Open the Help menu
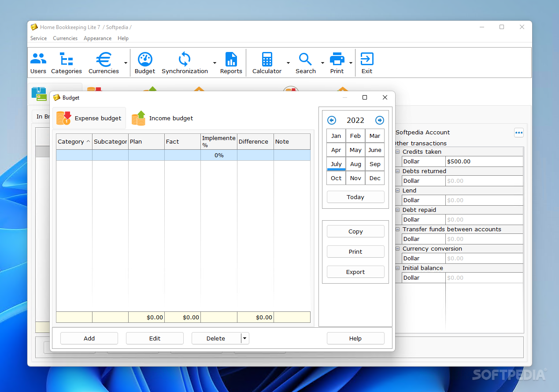 (x=123, y=38)
